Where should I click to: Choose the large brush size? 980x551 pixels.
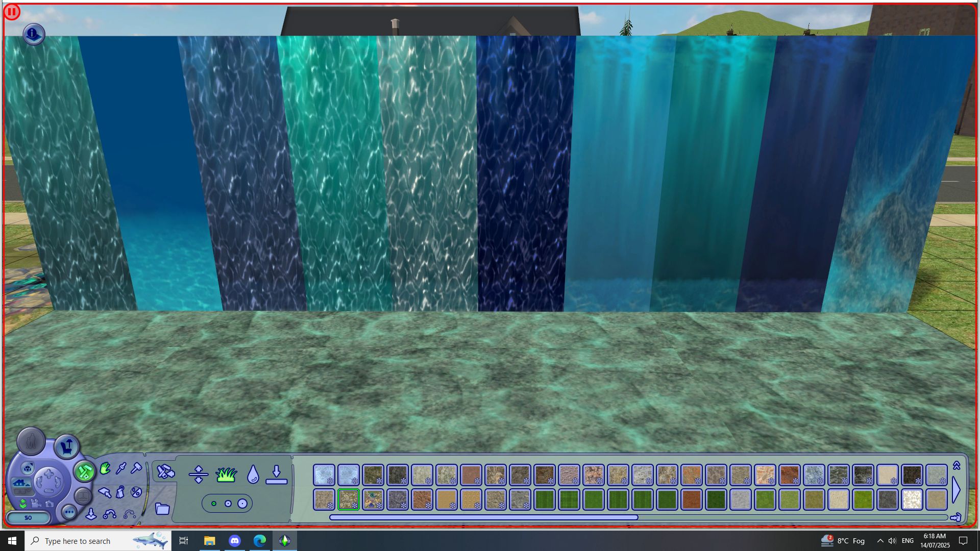pos(242,504)
